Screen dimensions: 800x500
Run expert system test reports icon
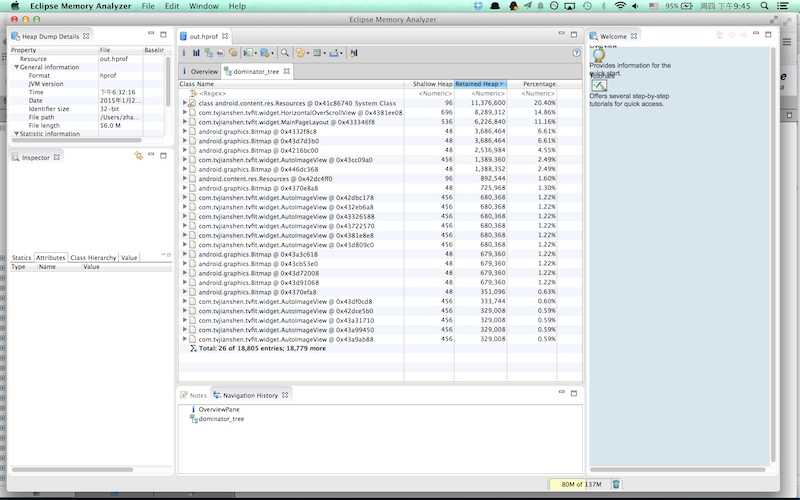pyautogui.click(x=248, y=53)
